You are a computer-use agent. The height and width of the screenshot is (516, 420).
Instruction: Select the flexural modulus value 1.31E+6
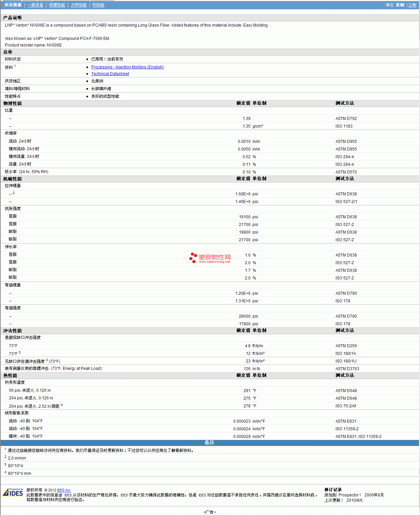[x=243, y=301]
